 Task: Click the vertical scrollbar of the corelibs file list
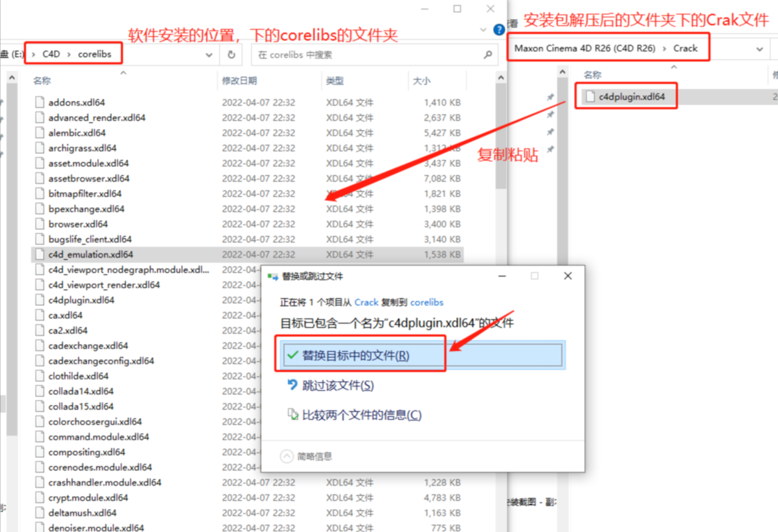click(501, 145)
